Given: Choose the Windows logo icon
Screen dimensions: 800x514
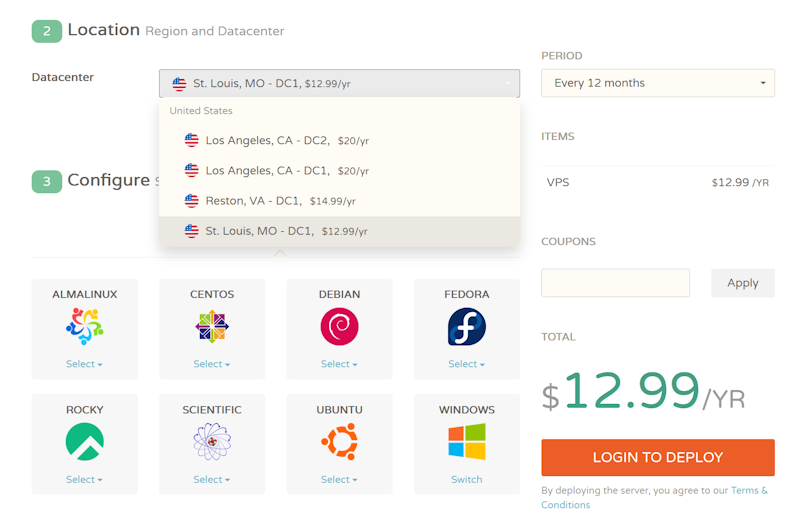Looking at the screenshot, I should point(466,441).
